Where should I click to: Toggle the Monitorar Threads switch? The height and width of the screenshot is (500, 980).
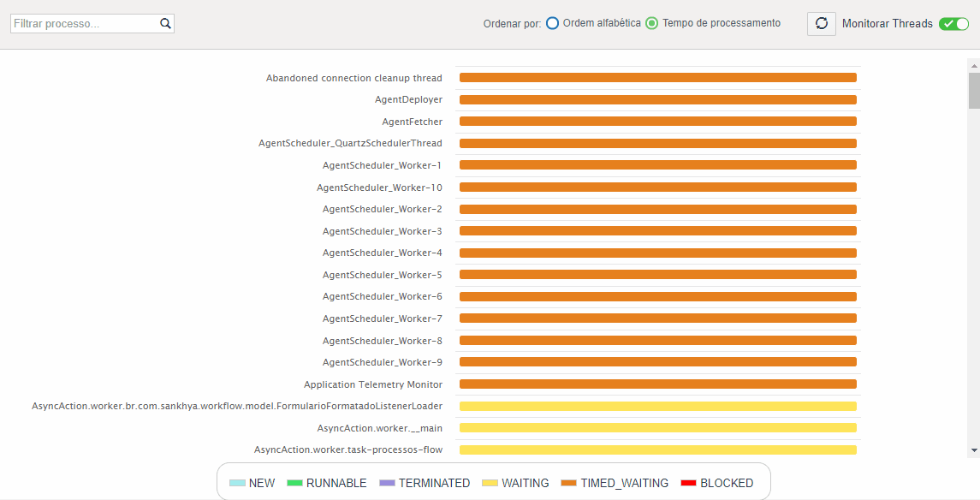click(953, 24)
